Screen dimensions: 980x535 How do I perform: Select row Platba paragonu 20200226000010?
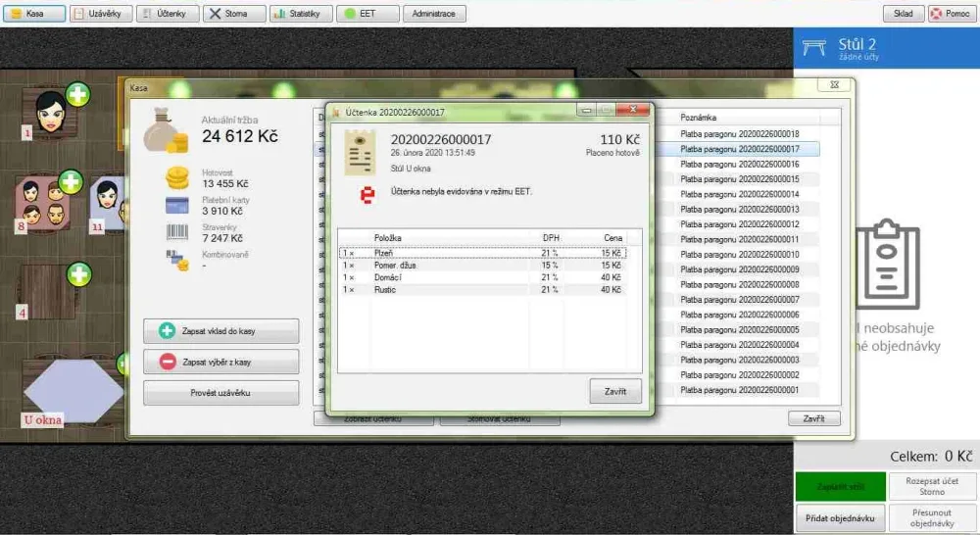[x=739, y=255]
